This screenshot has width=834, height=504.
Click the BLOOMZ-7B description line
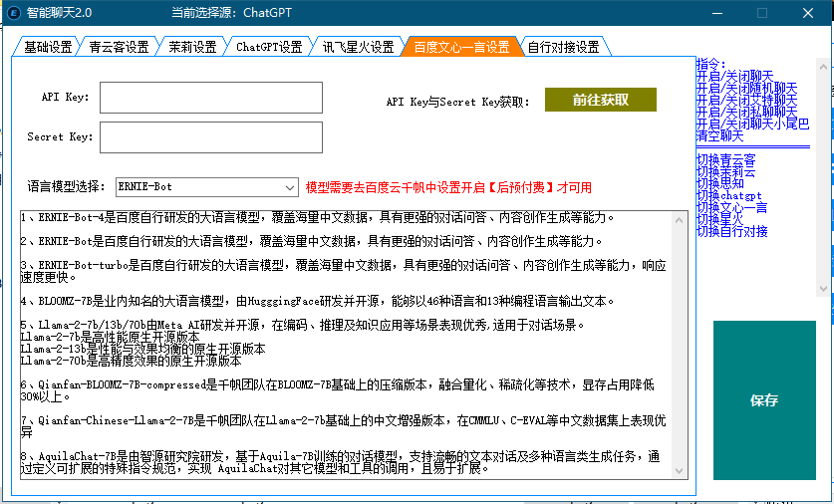(318, 302)
